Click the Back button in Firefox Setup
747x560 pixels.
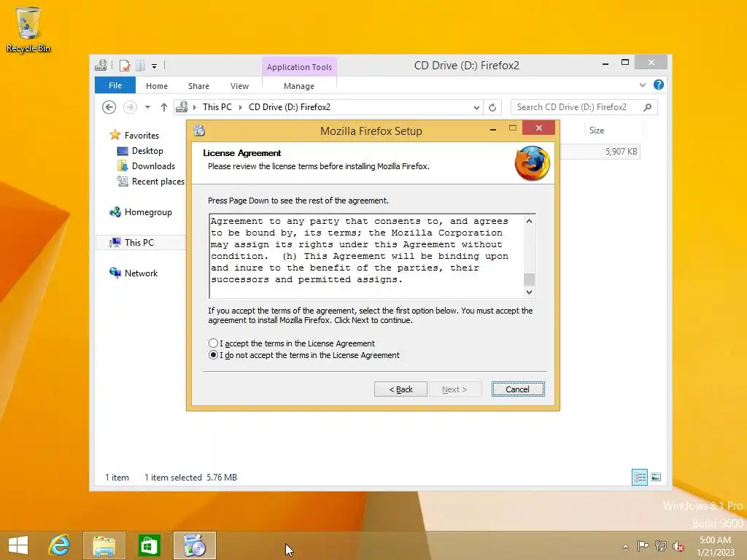(400, 389)
